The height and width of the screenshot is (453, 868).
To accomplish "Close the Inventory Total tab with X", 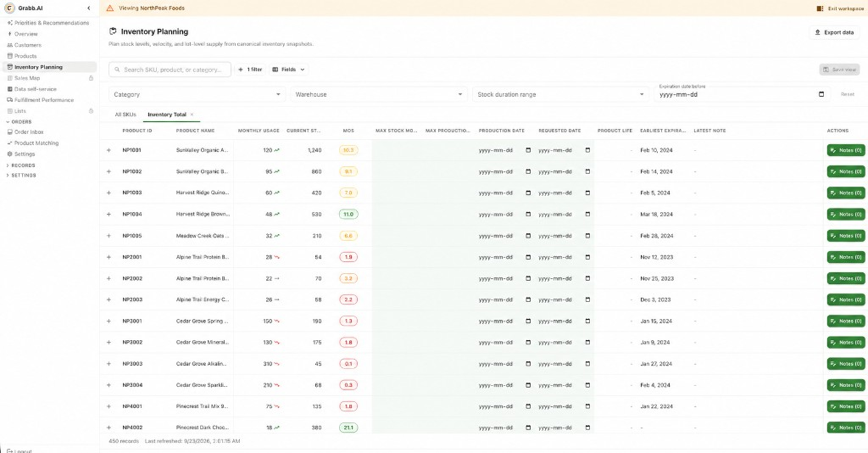I will [192, 115].
